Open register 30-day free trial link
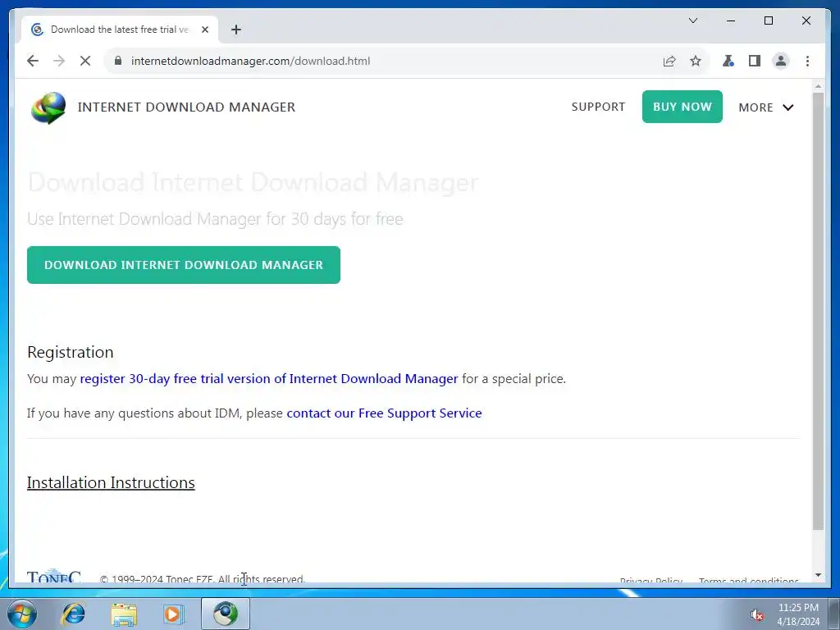 (x=269, y=379)
